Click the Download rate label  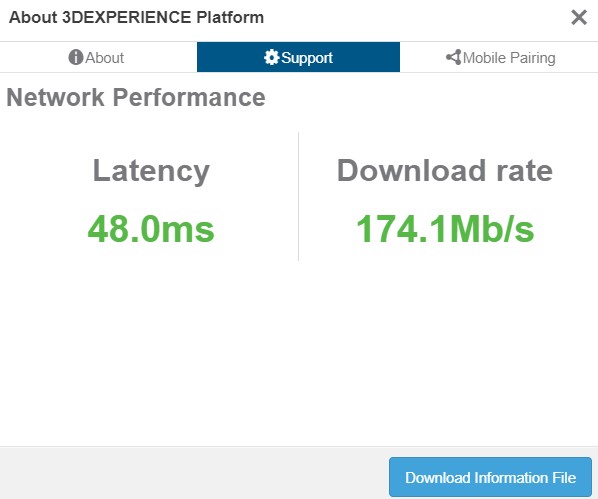445,171
